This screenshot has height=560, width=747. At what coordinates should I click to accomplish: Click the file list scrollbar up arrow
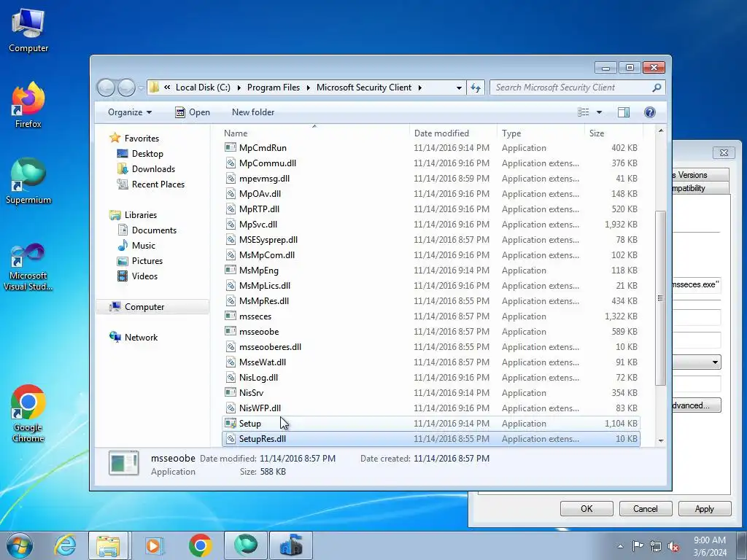point(661,131)
